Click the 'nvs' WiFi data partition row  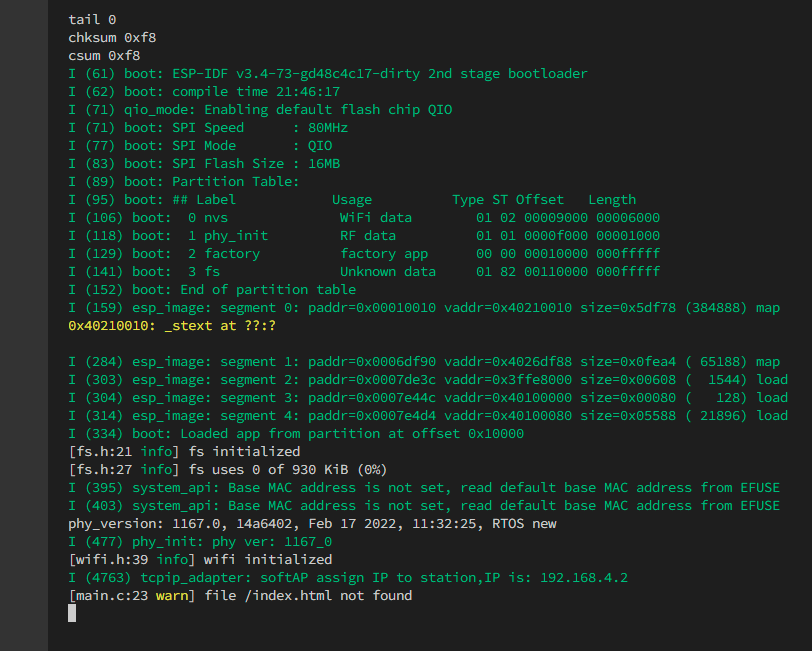pyautogui.click(x=364, y=218)
